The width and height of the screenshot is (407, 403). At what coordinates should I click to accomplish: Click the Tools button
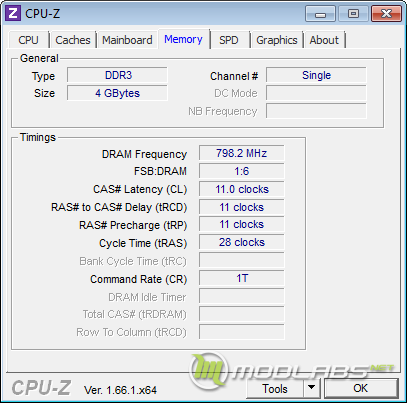pos(275,388)
